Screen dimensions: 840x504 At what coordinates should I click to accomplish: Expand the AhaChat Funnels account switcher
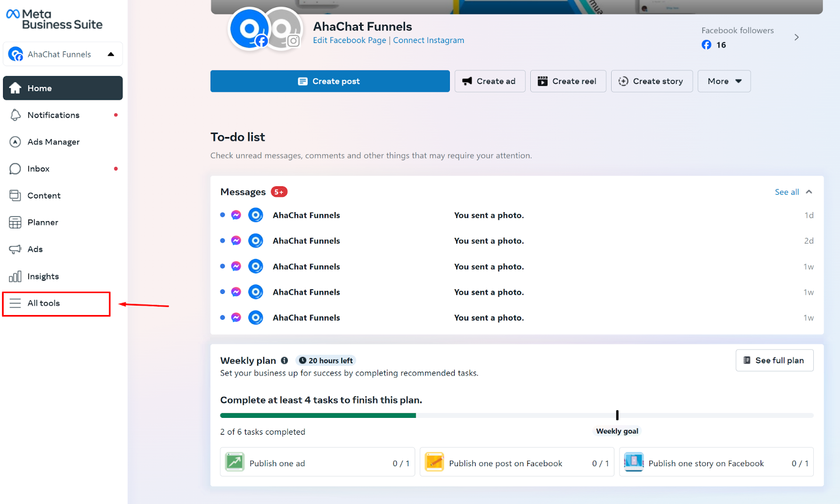63,54
